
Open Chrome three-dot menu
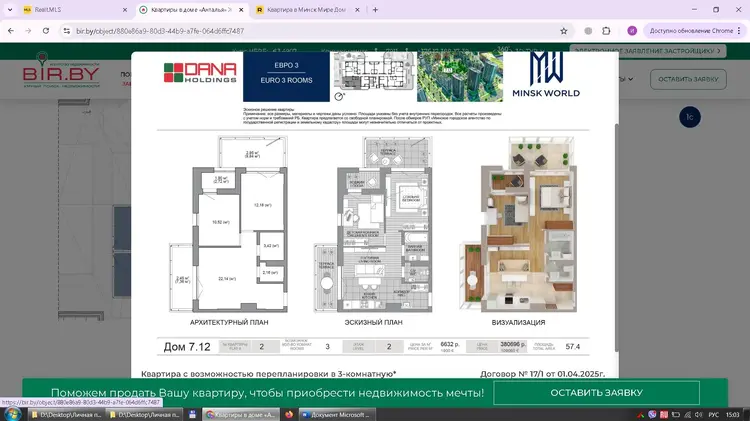[740, 31]
